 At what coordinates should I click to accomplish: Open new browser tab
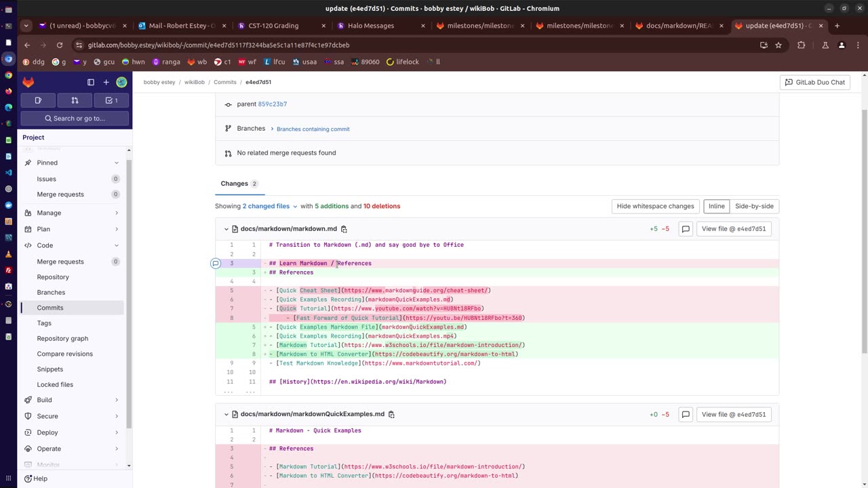837,26
